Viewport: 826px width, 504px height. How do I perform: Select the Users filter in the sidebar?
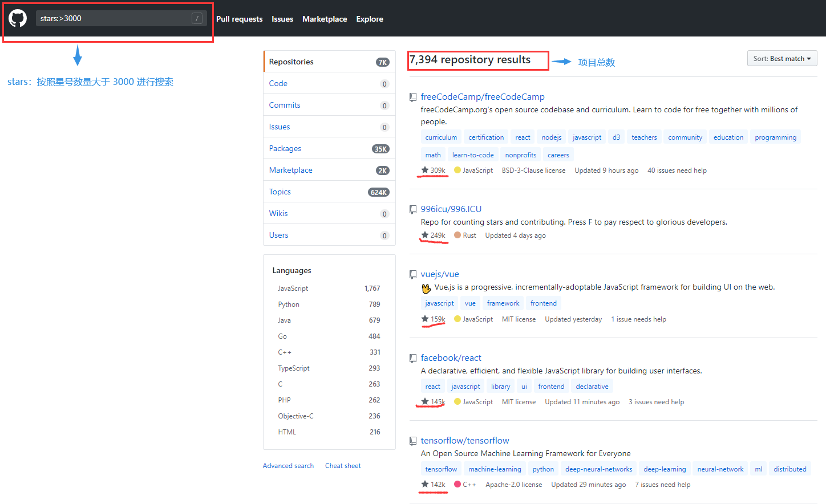tap(330, 235)
